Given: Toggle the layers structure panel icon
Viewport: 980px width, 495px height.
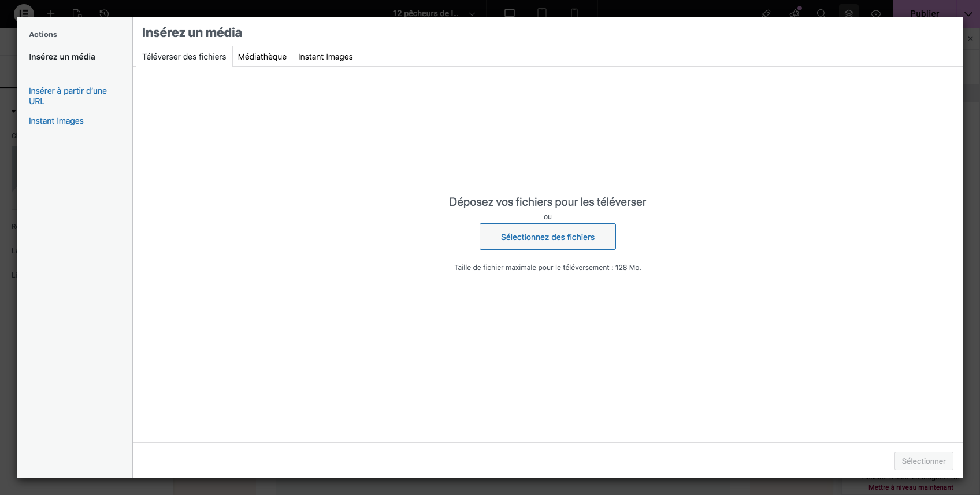Looking at the screenshot, I should 849,13.
